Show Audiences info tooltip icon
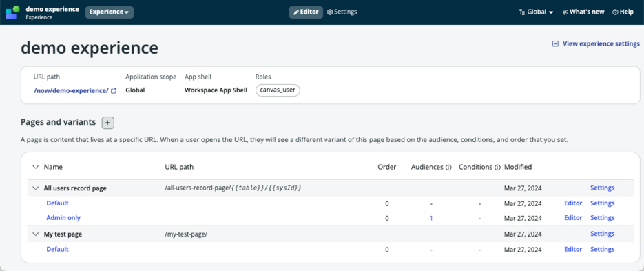Viewport: 644px width, 271px height. pos(448,168)
